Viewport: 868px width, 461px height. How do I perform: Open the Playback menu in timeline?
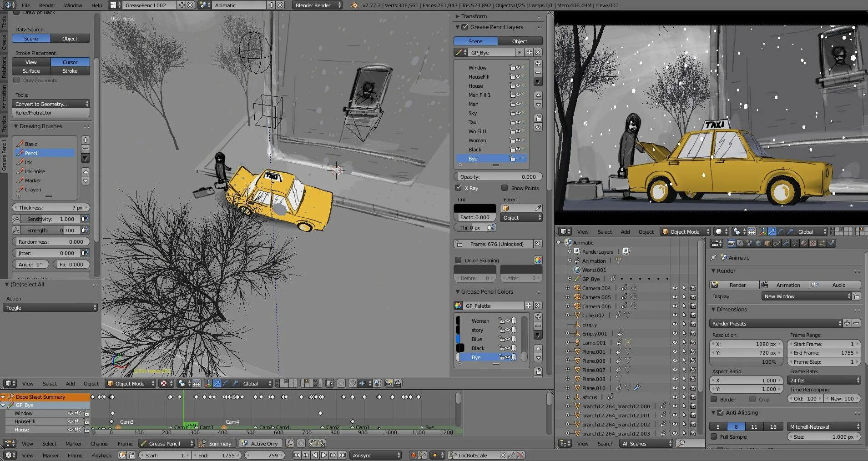tap(101, 455)
